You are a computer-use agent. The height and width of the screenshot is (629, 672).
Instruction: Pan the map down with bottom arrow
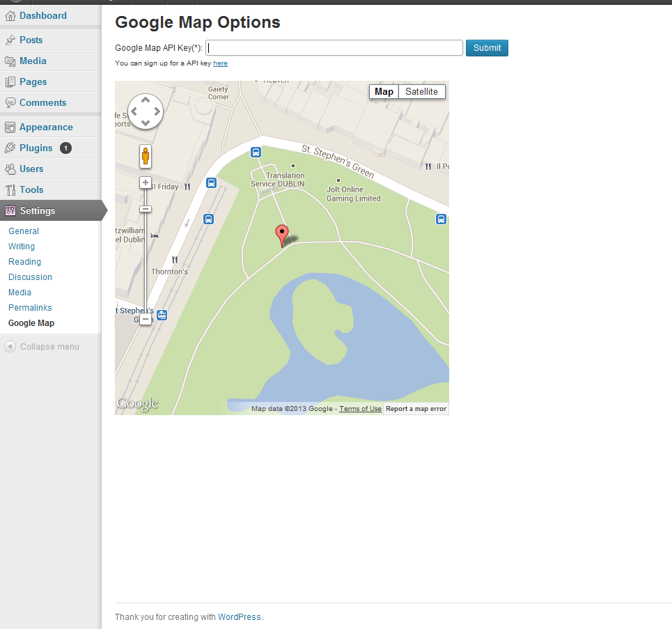click(146, 123)
